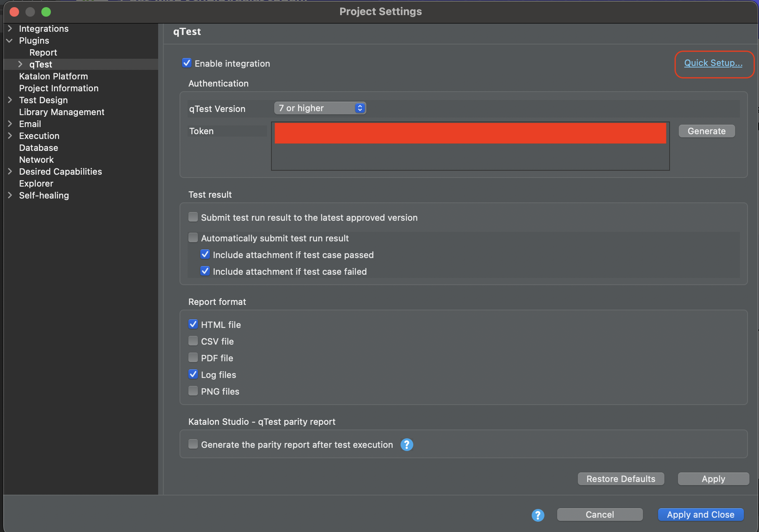This screenshot has width=759, height=532.
Task: Disable Log files report format
Action: 193,374
